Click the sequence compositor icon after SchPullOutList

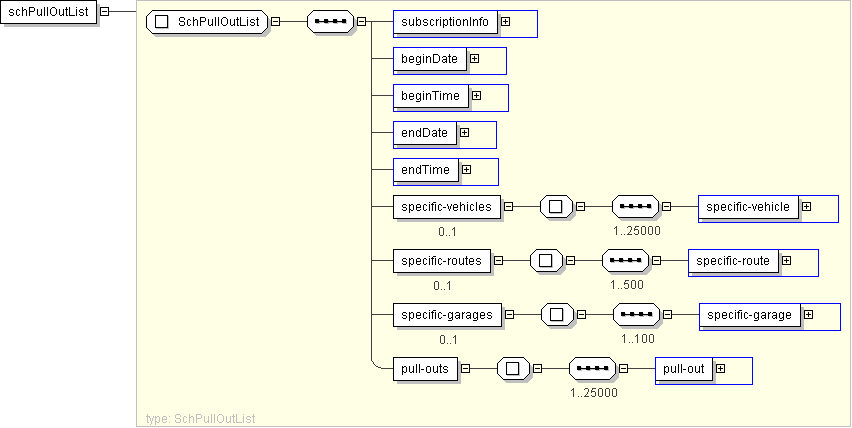click(x=330, y=22)
